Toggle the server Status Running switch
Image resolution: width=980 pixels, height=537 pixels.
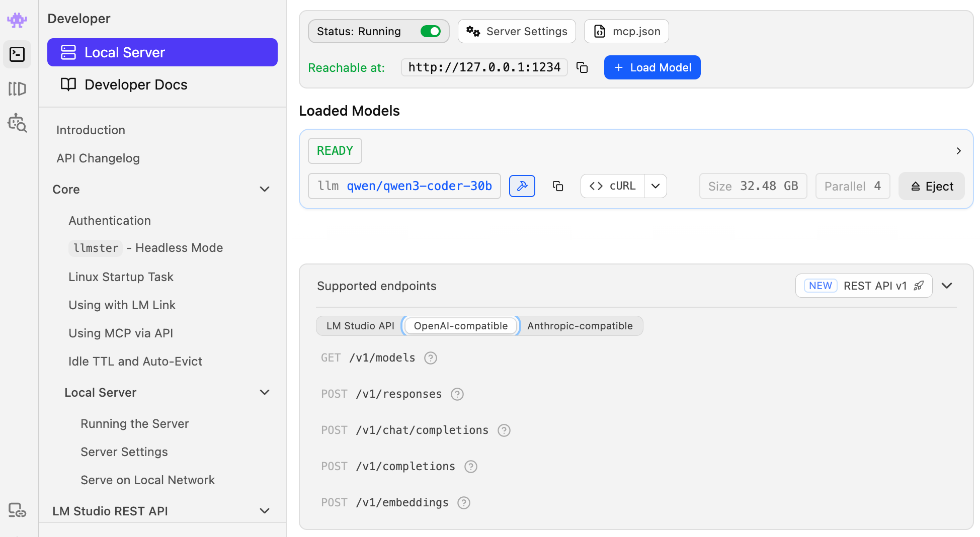tap(431, 31)
